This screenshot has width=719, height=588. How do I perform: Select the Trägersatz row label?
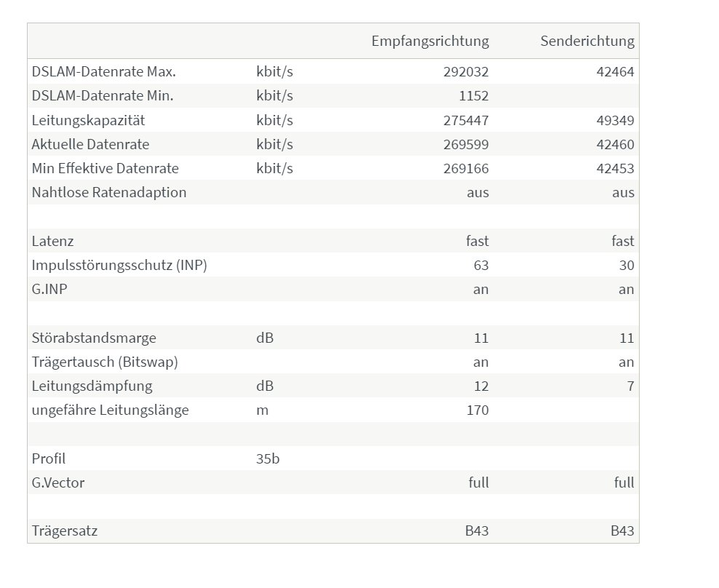pos(65,531)
